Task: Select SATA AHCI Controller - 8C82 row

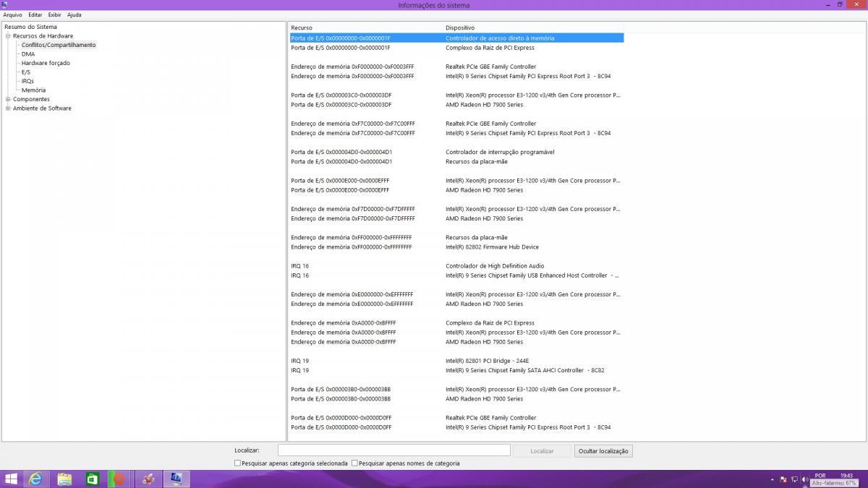Action: click(x=456, y=370)
